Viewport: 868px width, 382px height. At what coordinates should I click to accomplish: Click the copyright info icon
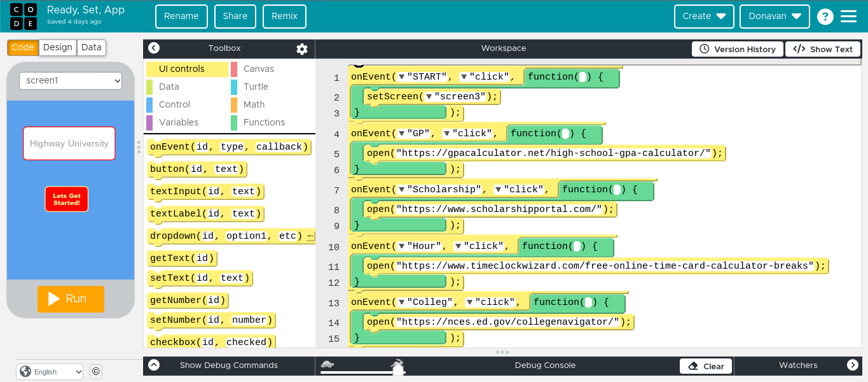(95, 371)
